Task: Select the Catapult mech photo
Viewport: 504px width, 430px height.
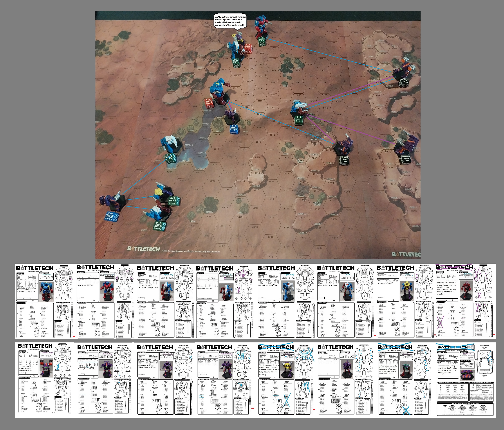Action: (x=46, y=368)
